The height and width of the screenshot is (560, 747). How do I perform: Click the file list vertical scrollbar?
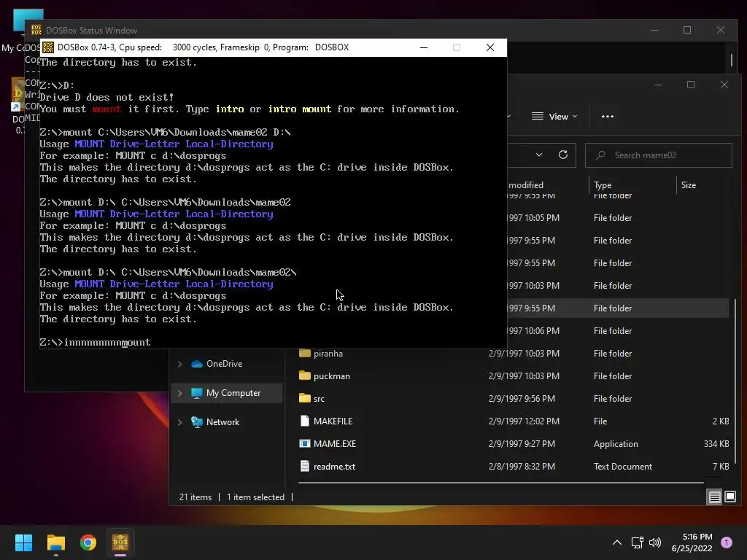point(735,381)
